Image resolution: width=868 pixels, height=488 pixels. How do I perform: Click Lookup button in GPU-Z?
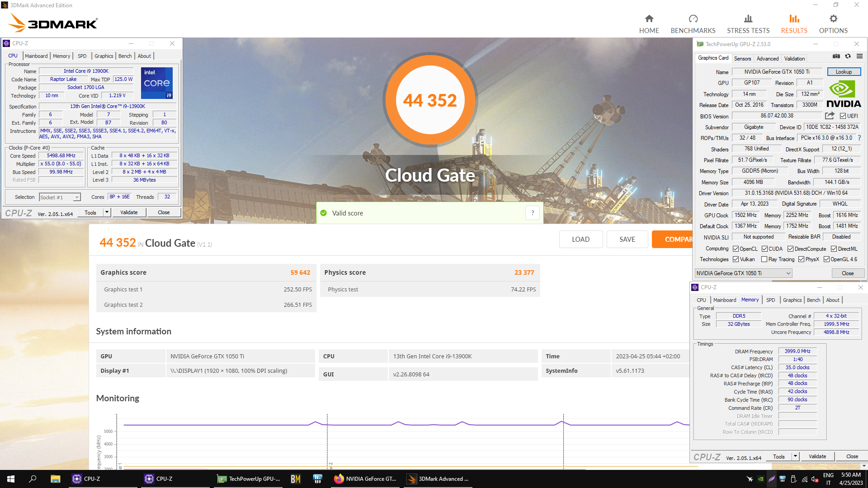(844, 72)
